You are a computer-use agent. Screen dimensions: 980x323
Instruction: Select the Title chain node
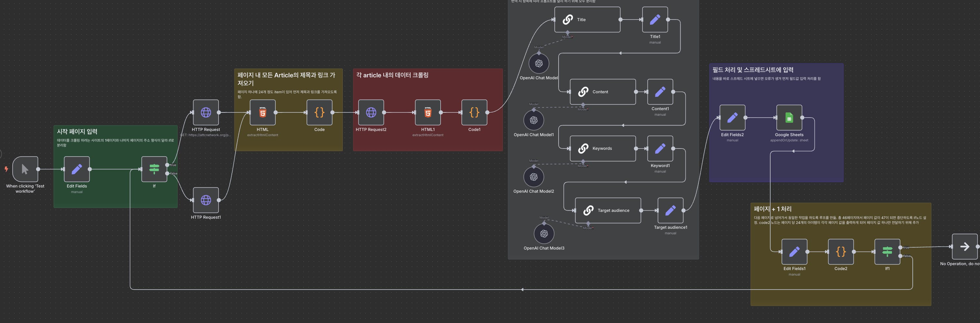588,19
